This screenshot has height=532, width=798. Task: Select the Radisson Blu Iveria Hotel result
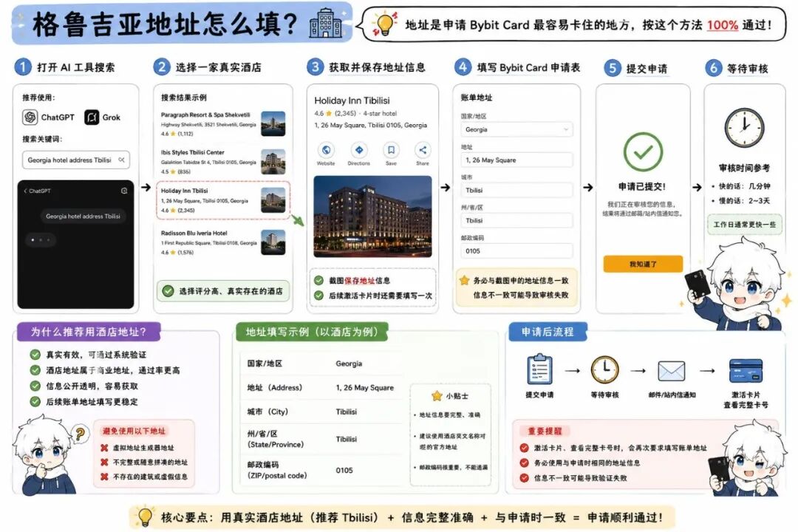pyautogui.click(x=223, y=242)
